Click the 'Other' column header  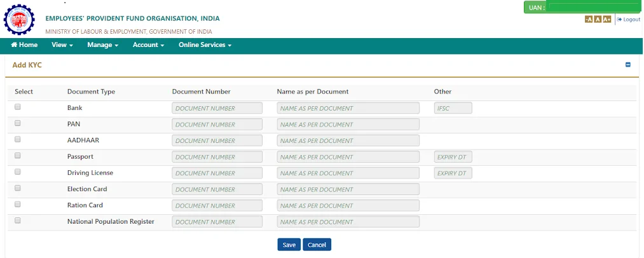pyautogui.click(x=442, y=92)
